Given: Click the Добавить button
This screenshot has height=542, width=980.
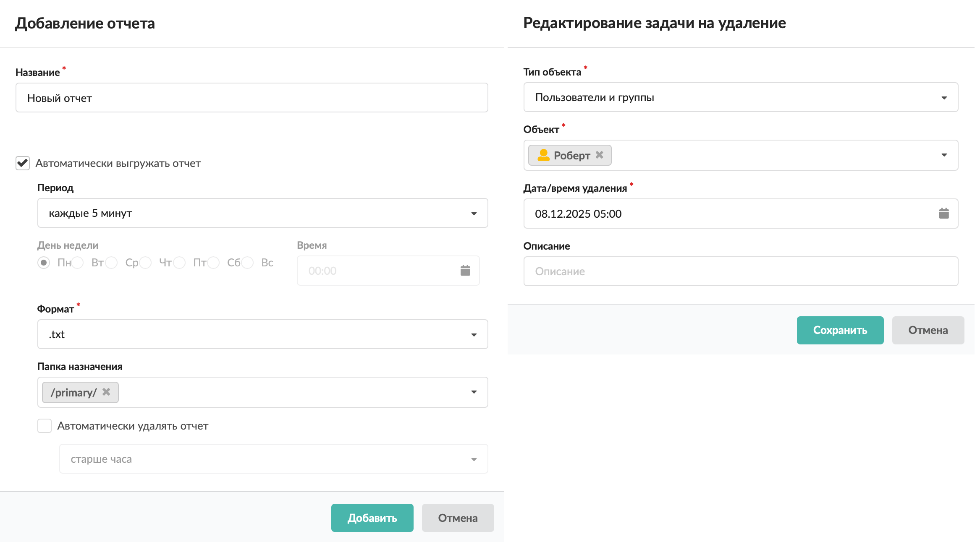Looking at the screenshot, I should click(372, 518).
